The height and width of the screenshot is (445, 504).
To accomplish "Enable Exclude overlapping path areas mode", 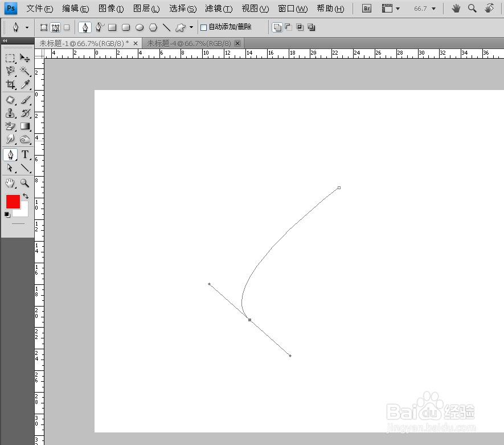I will pos(311,27).
